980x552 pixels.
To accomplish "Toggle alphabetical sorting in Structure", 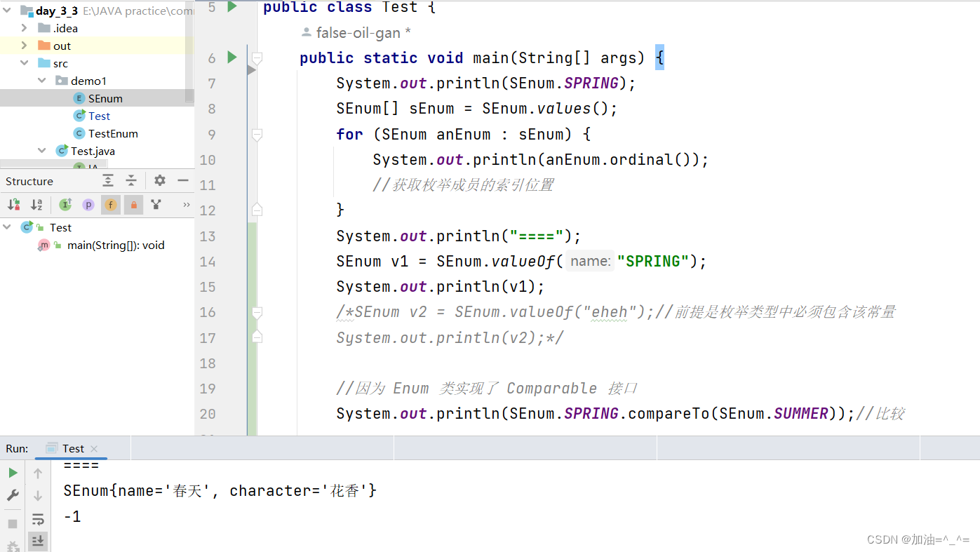I will pos(36,205).
